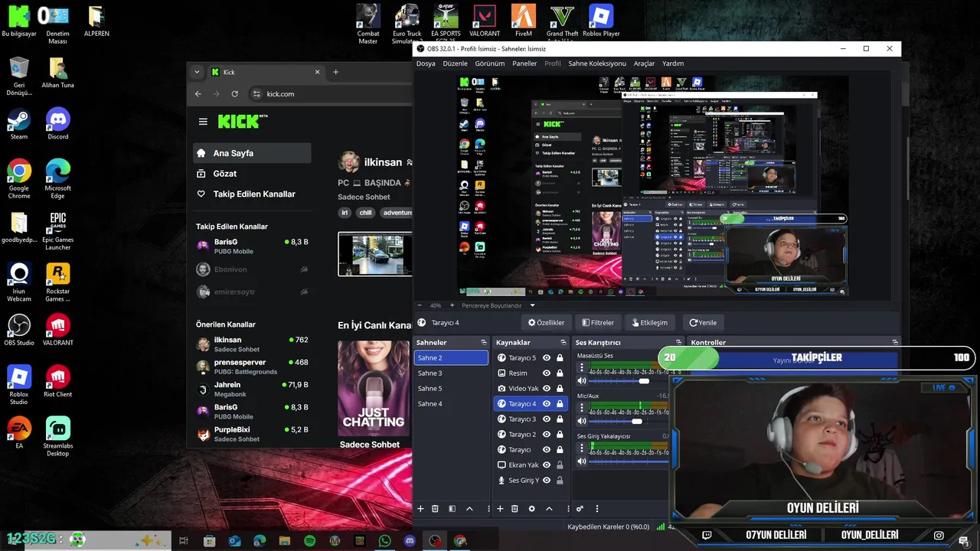Open Görünüm menu in OBS
This screenshot has height=551, width=980.
click(490, 64)
